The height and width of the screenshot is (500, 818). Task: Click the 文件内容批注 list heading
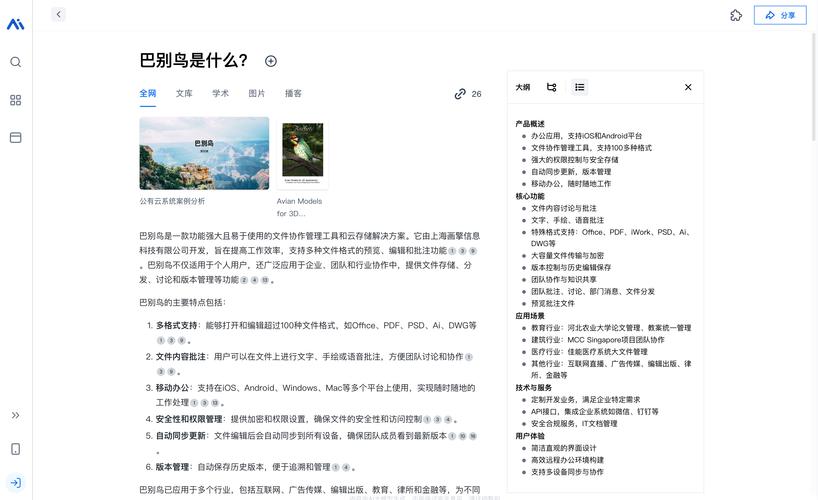point(181,356)
